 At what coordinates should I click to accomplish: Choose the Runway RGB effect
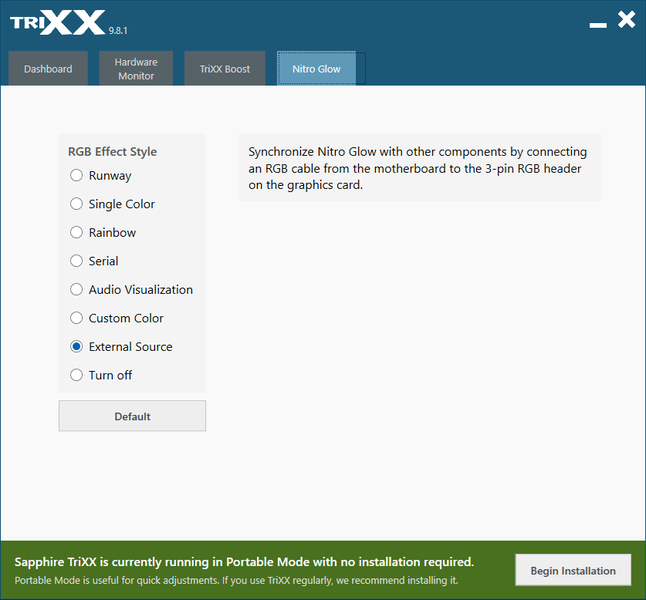point(101,176)
